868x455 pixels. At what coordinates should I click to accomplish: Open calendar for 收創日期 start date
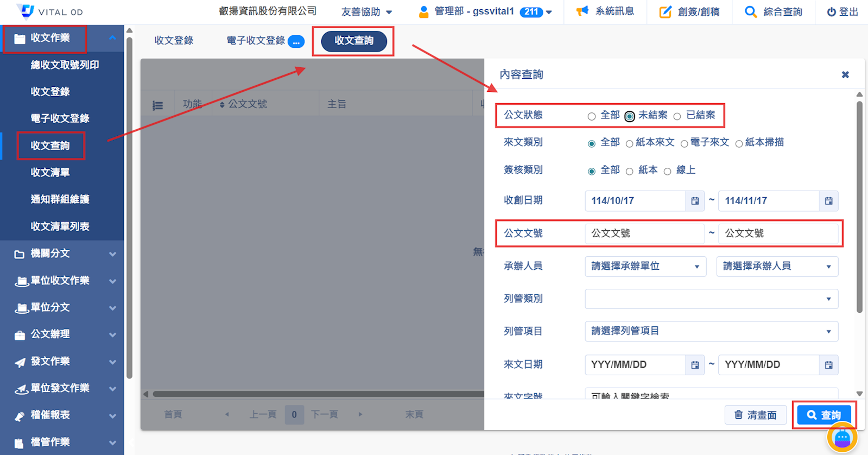tap(695, 201)
